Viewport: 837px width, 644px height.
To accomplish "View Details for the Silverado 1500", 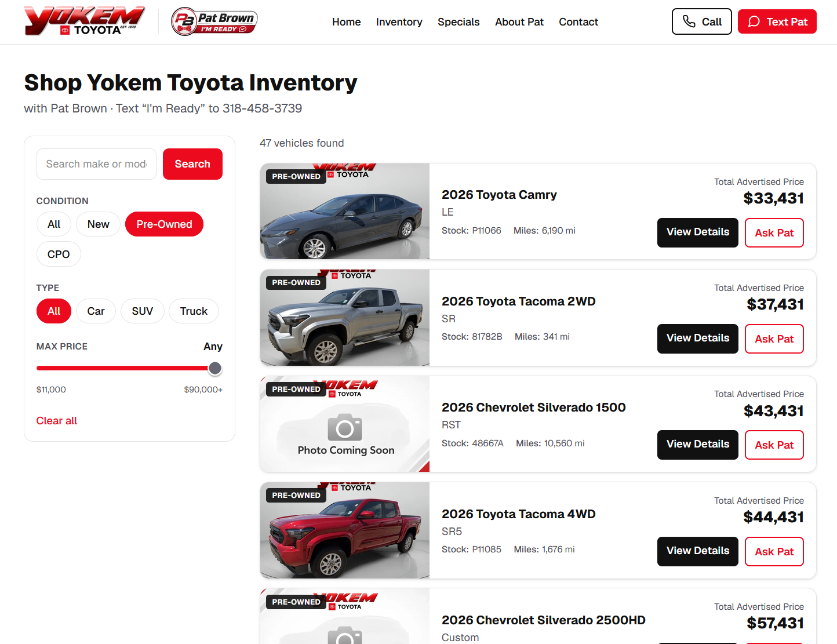I will [698, 445].
